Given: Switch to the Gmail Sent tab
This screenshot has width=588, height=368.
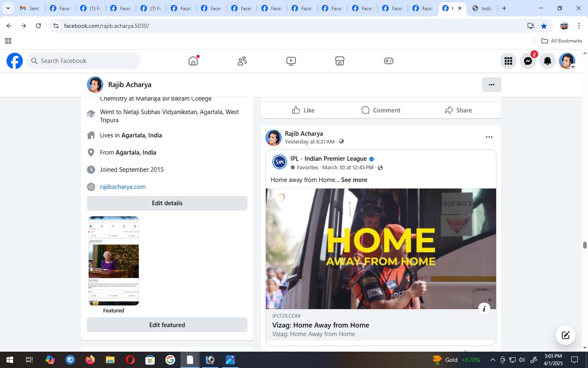Looking at the screenshot, I should pos(29,8).
